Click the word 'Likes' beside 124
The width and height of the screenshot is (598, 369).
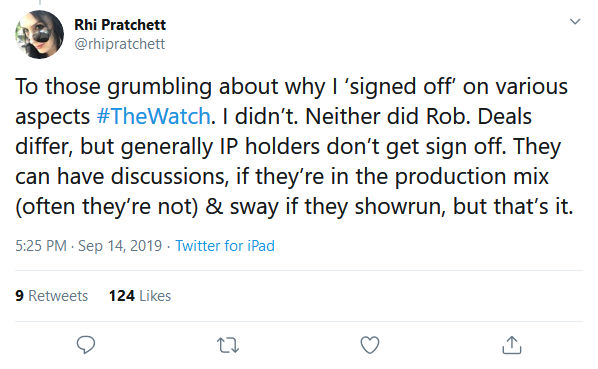tap(155, 296)
